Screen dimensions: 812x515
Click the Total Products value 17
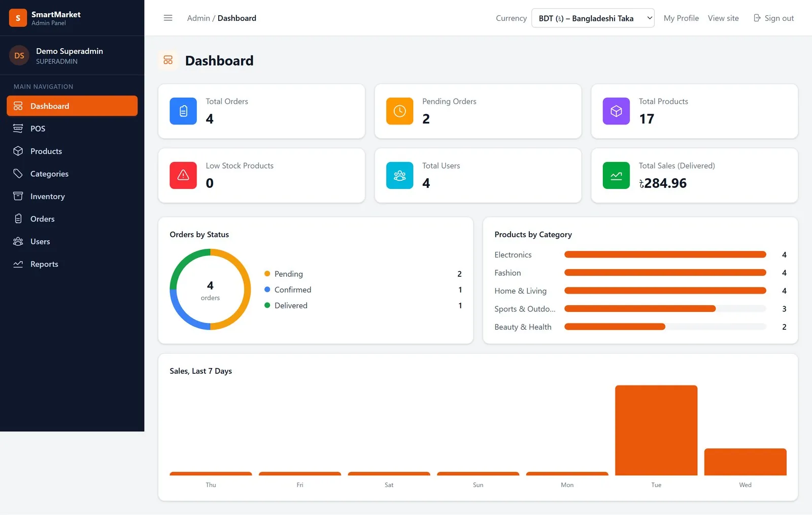click(x=647, y=119)
